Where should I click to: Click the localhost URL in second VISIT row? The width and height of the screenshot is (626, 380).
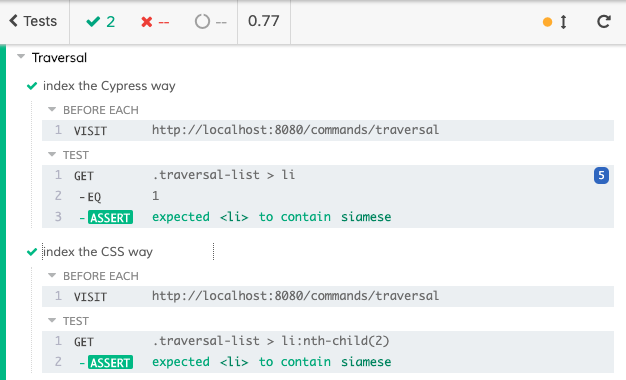[295, 296]
